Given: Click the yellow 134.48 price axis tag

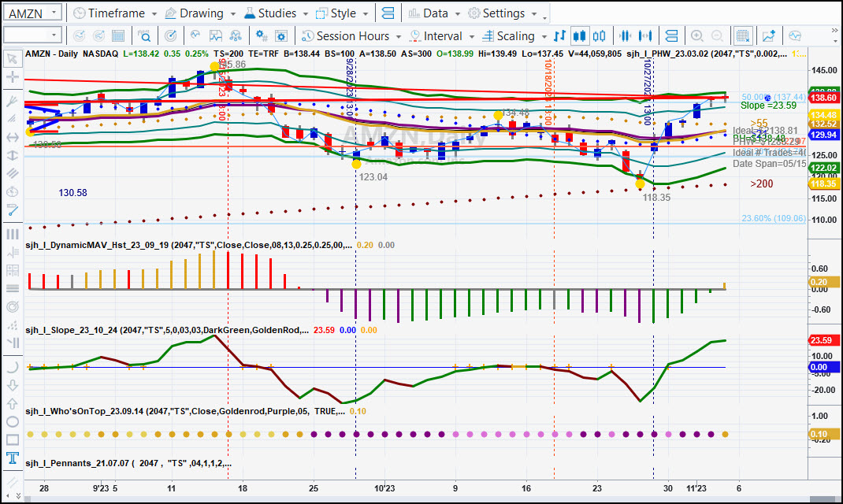Looking at the screenshot, I should point(823,115).
